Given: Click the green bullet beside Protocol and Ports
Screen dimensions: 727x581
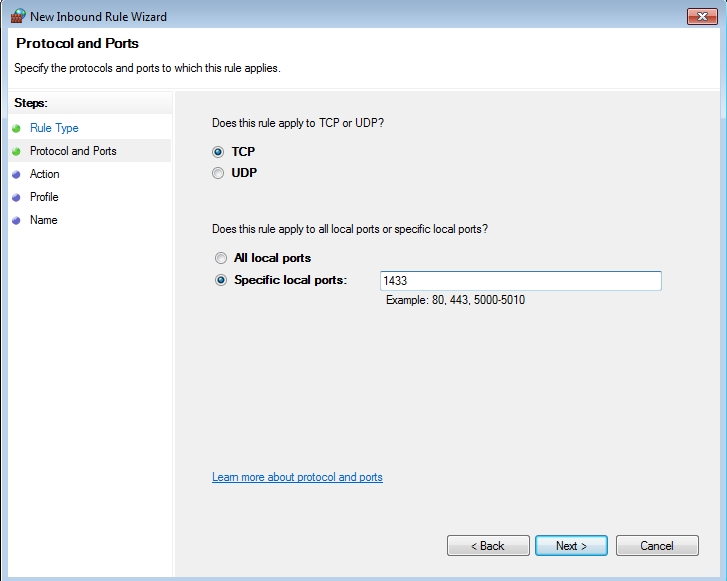Looking at the screenshot, I should click(16, 151).
